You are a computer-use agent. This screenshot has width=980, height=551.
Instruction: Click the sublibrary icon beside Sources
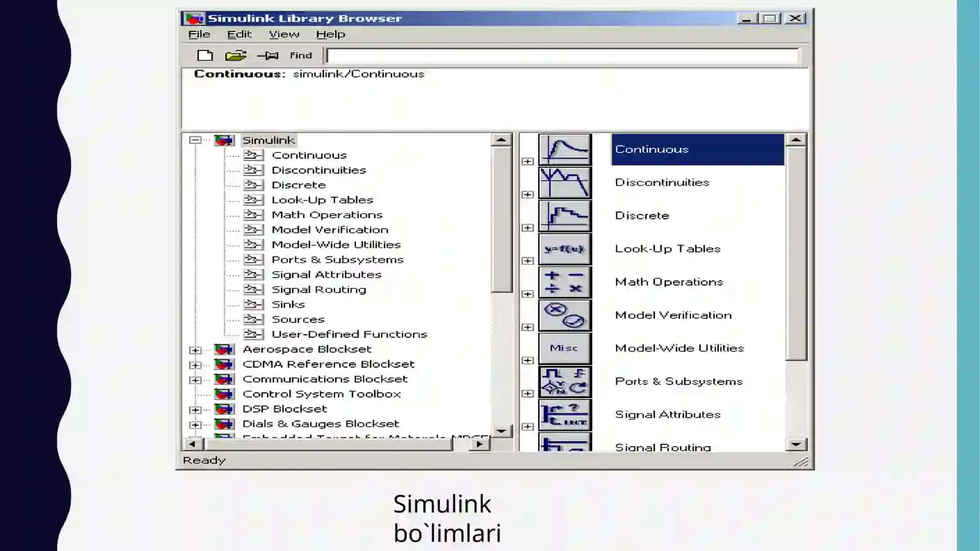[x=254, y=319]
